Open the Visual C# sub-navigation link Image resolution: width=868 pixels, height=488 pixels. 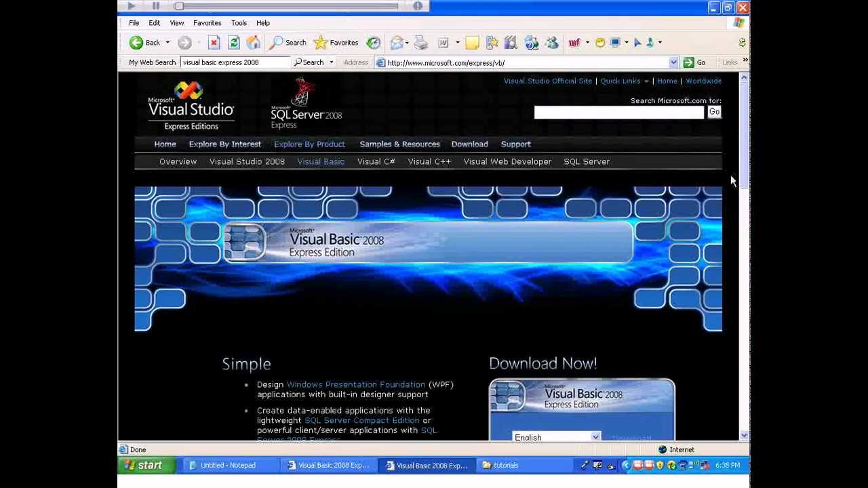[376, 162]
